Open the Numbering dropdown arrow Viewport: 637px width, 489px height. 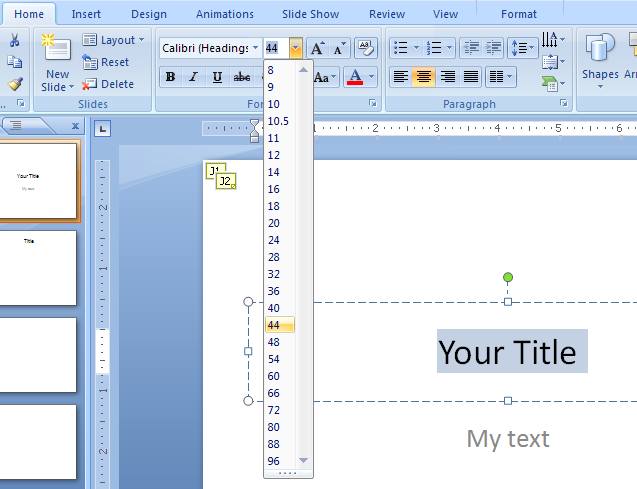[450, 48]
